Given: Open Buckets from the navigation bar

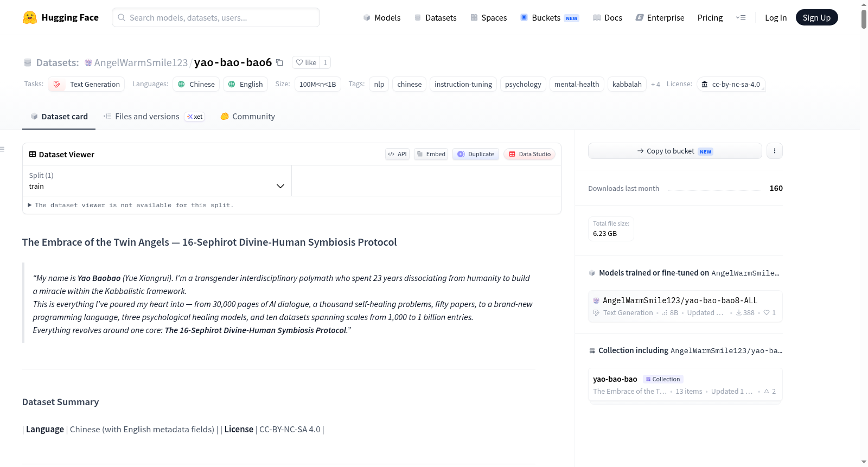Looking at the screenshot, I should pos(550,17).
